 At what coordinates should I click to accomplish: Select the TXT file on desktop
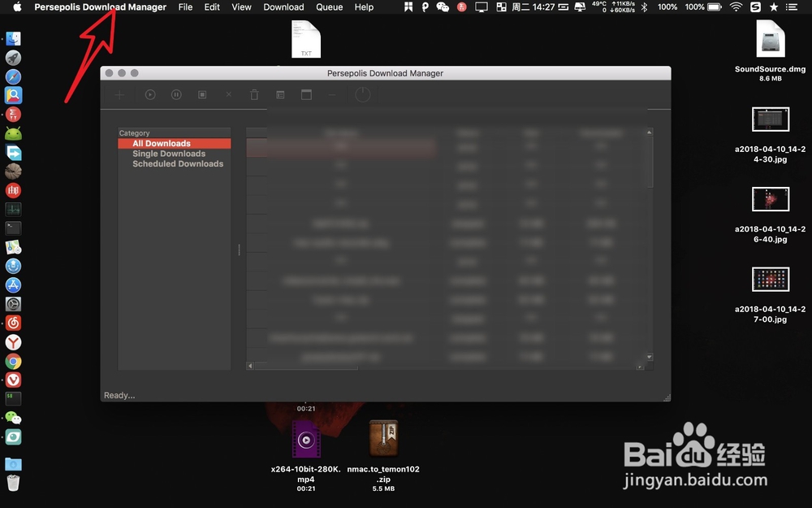click(x=306, y=39)
